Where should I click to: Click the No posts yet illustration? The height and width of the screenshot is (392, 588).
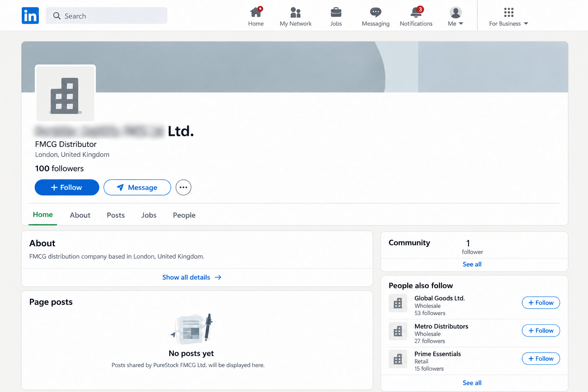(191, 328)
